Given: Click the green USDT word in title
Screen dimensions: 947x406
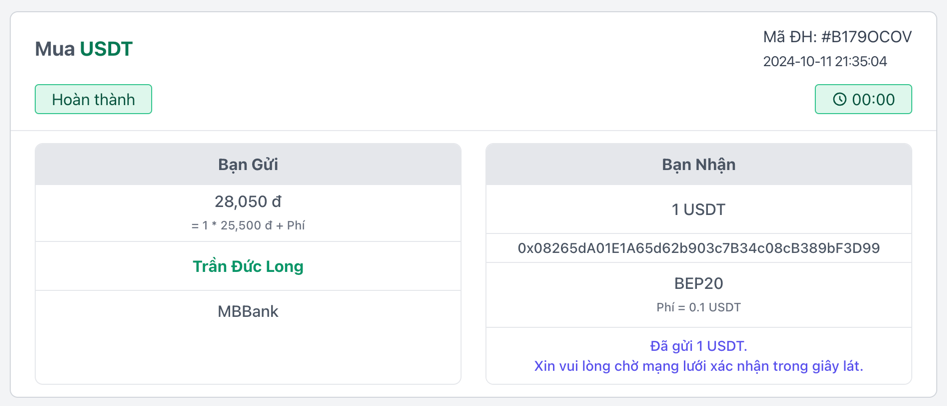Looking at the screenshot, I should 106,49.
